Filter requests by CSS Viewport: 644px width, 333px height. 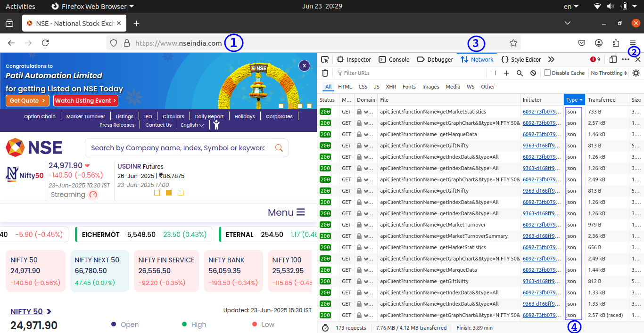363,87
